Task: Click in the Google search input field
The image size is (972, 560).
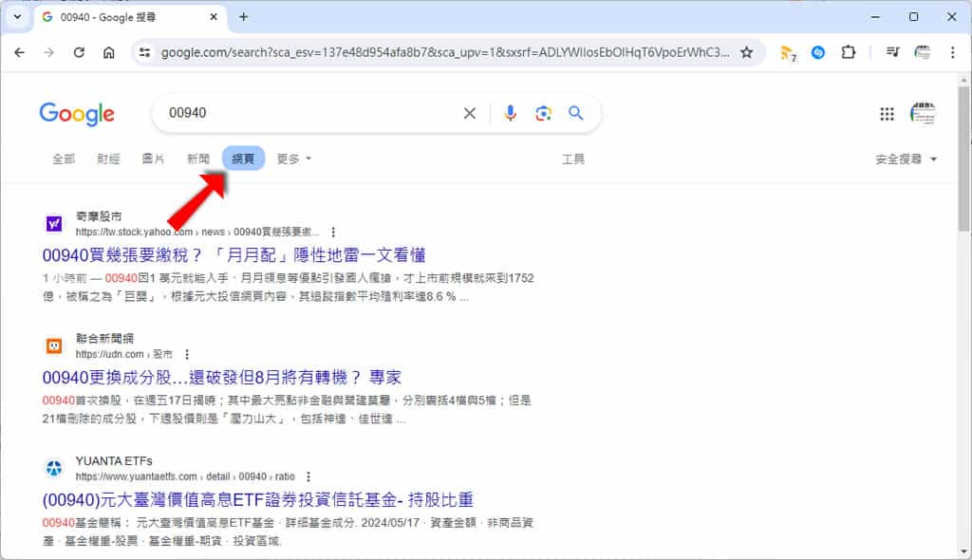Action: (310, 113)
